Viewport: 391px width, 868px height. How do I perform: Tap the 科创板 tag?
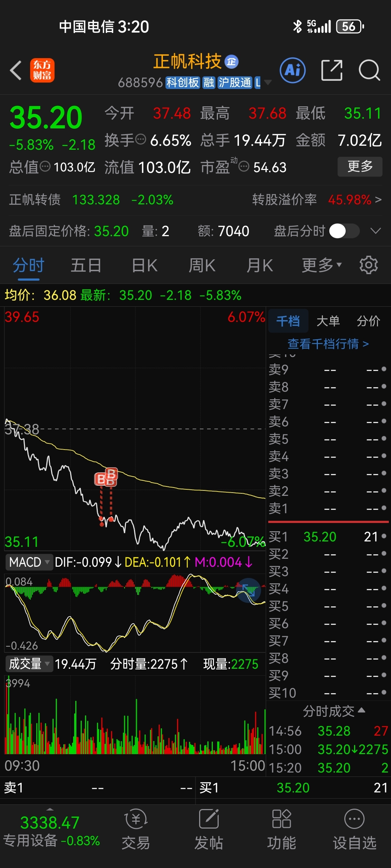click(183, 82)
